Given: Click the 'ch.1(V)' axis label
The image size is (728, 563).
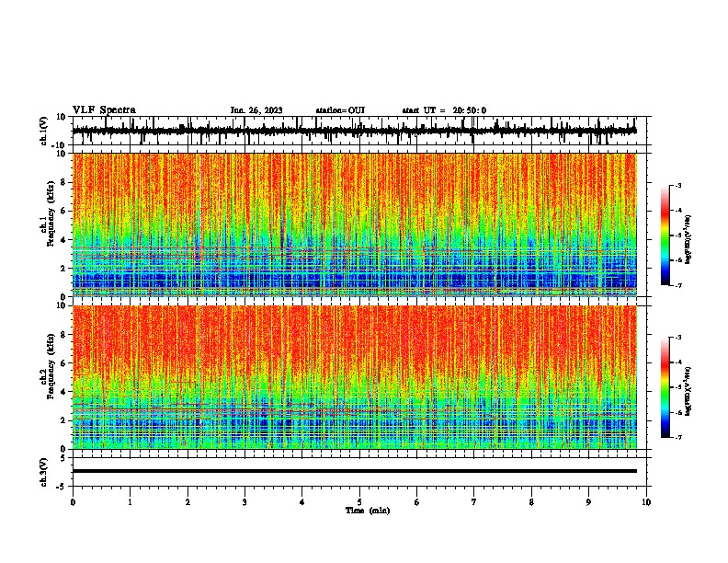Looking at the screenshot, I should (x=44, y=131).
